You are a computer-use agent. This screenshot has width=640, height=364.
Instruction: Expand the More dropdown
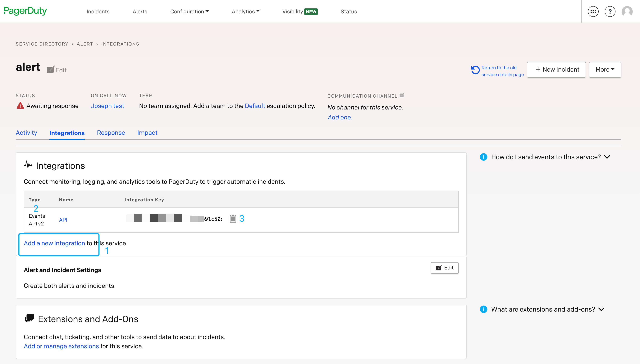(605, 69)
